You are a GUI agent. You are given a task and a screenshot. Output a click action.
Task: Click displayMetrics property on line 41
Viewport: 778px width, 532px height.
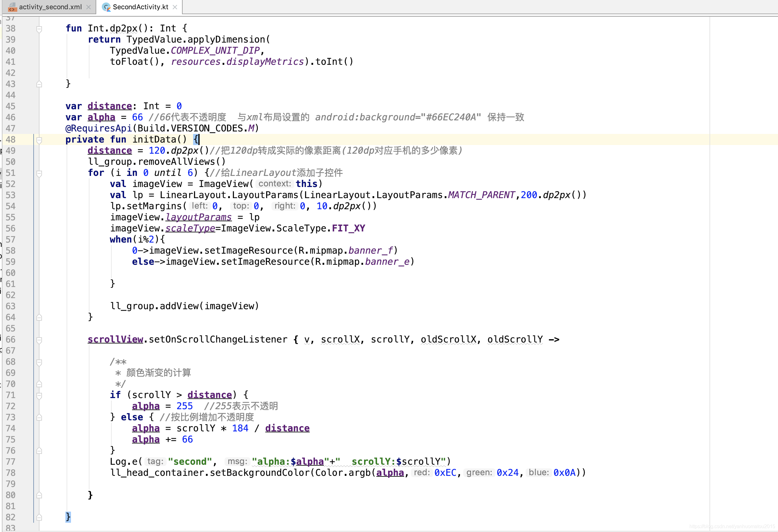(x=265, y=62)
